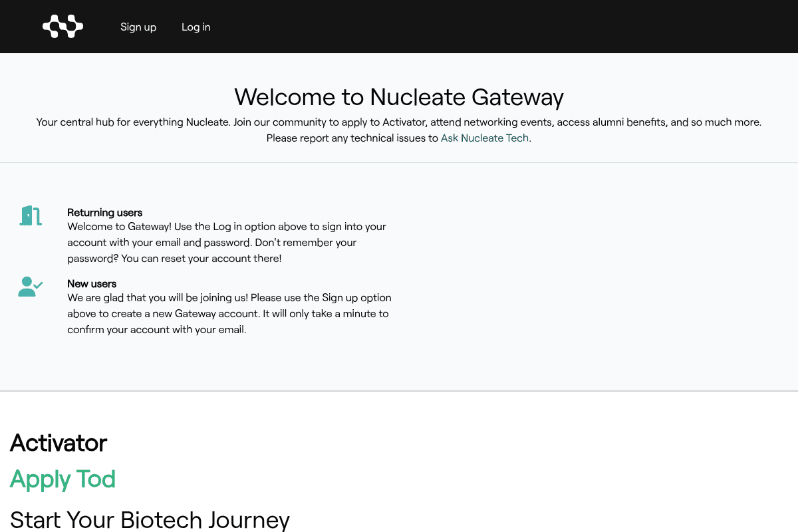Screen dimensions: 798x532
Task: Click the Returning users heading
Action: pos(105,213)
